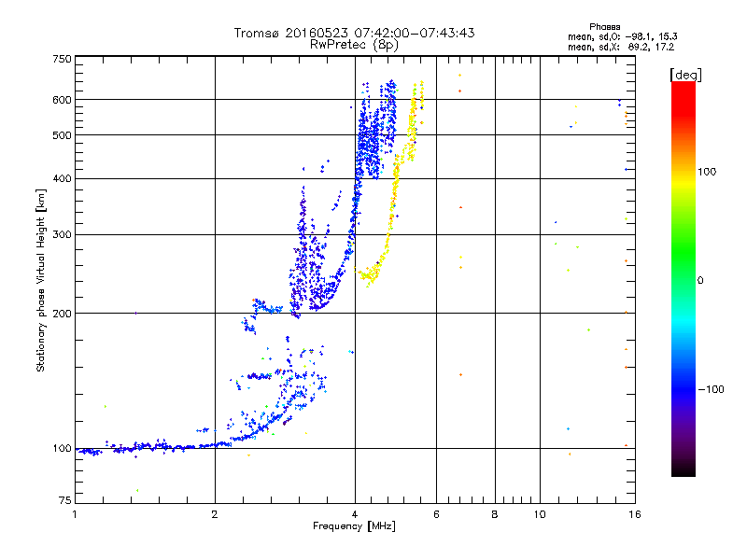Click the y-axis tick label "100"

(63, 449)
